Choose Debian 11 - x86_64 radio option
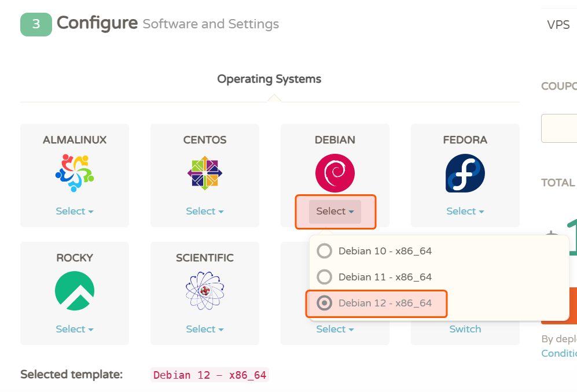 [325, 277]
